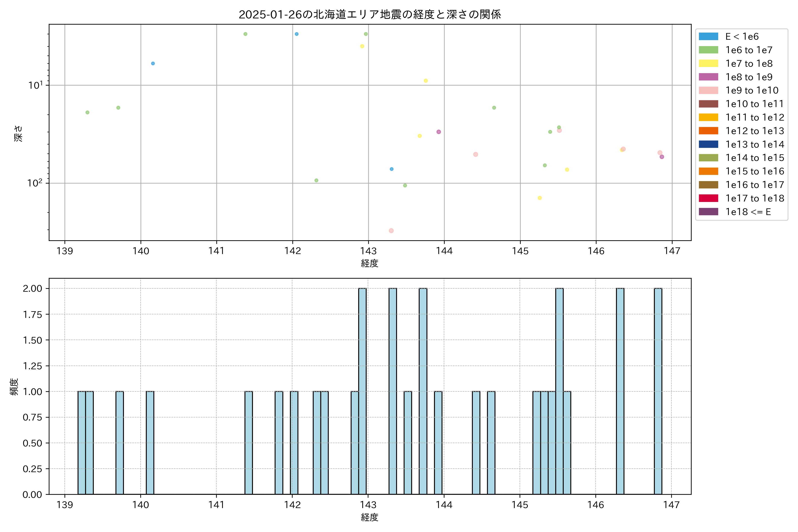Image resolution: width=798 pixels, height=532 pixels.
Task: Click the purple scatter point near longitude 143.9
Action: pos(438,132)
